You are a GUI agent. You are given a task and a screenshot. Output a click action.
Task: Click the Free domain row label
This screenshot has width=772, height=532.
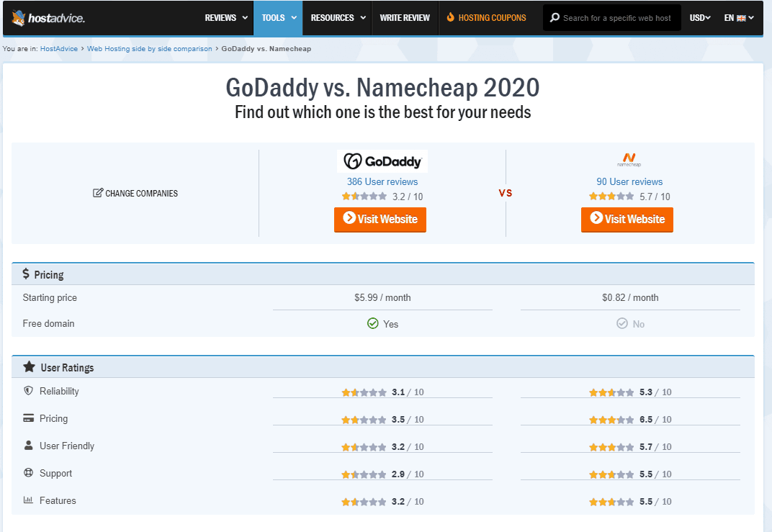coord(48,323)
